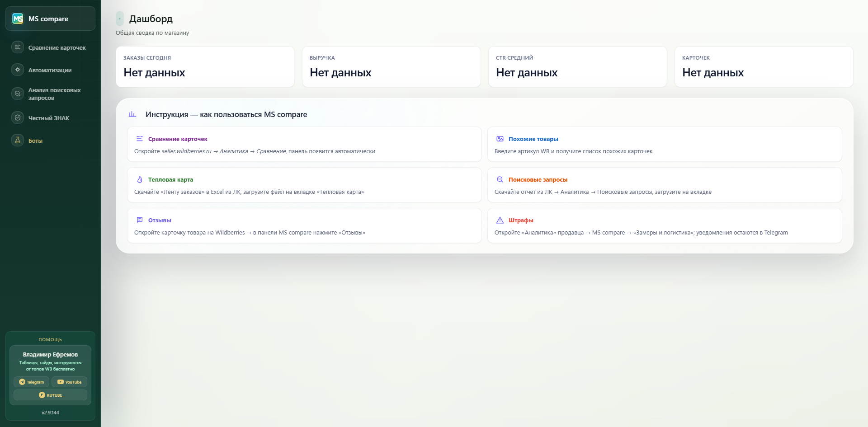Click the Поисковые запросы instruction title
Image resolution: width=868 pixels, height=427 pixels.
[x=538, y=179]
